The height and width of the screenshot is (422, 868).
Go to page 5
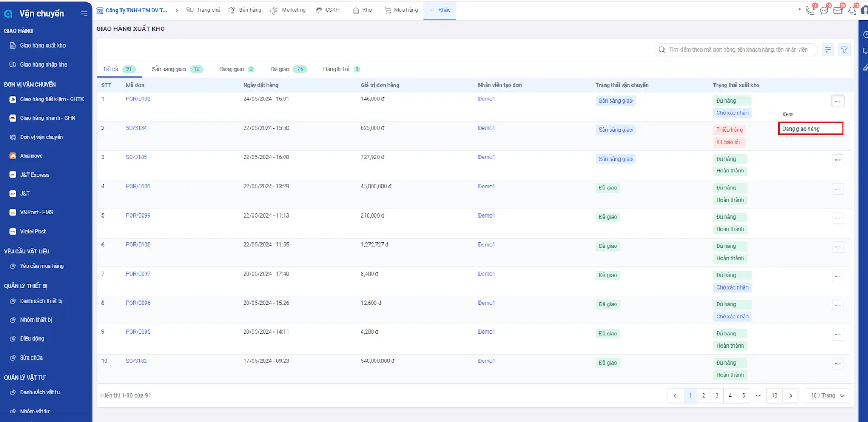(743, 395)
